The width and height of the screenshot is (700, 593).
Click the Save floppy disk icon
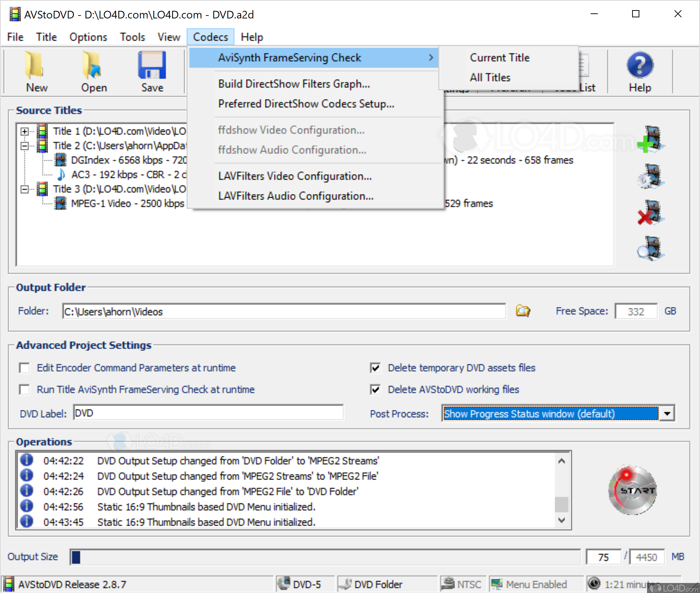[152, 65]
